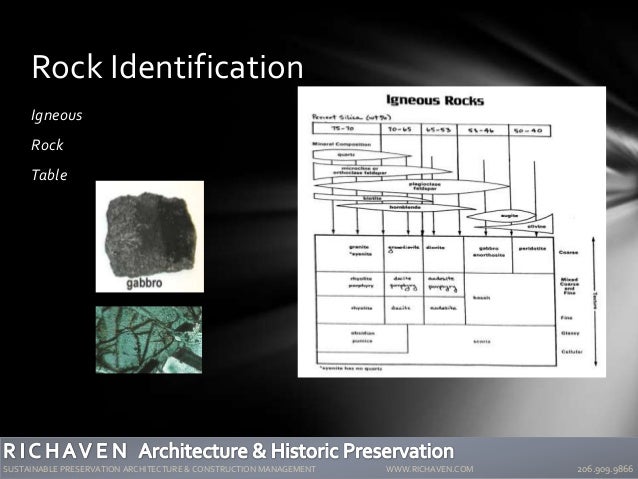
Task: Select the 'dacite porphyry' table cell
Action: click(404, 284)
